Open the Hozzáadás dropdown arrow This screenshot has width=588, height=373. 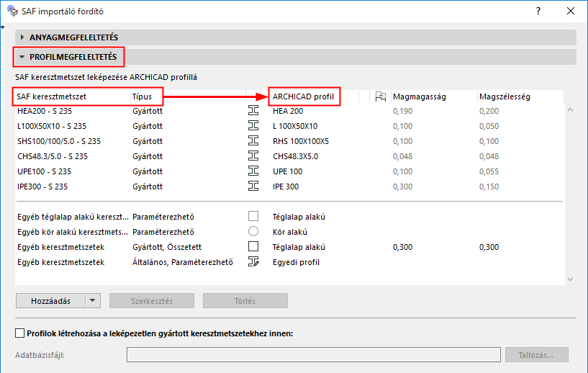click(x=93, y=300)
